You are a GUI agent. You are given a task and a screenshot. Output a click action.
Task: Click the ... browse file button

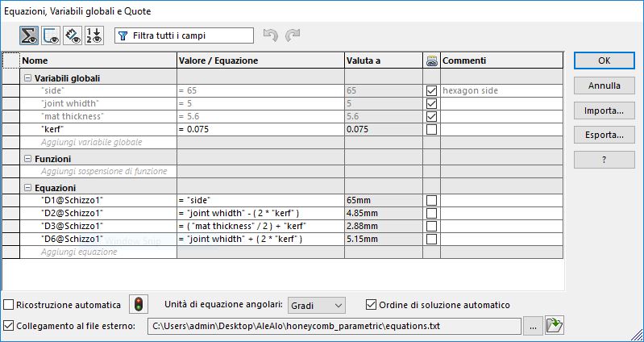tap(533, 327)
